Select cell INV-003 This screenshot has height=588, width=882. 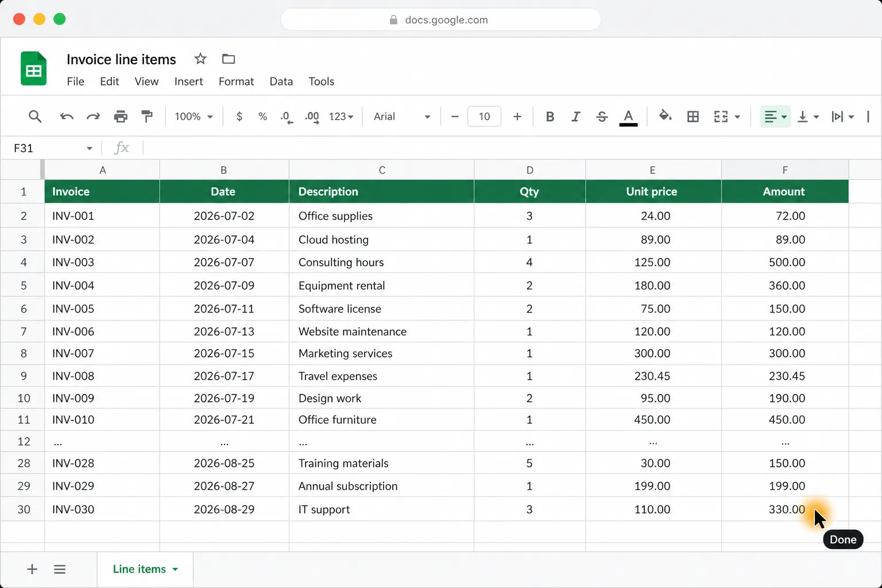coord(102,262)
